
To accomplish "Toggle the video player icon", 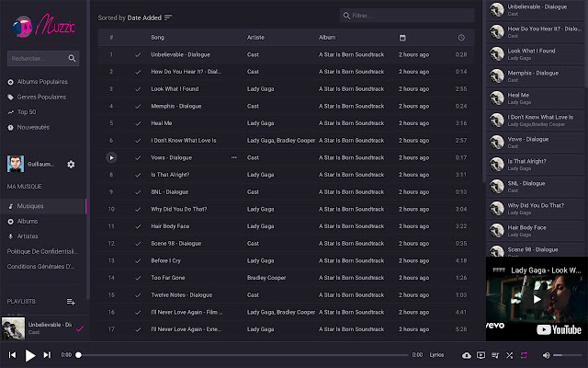I will 481,355.
